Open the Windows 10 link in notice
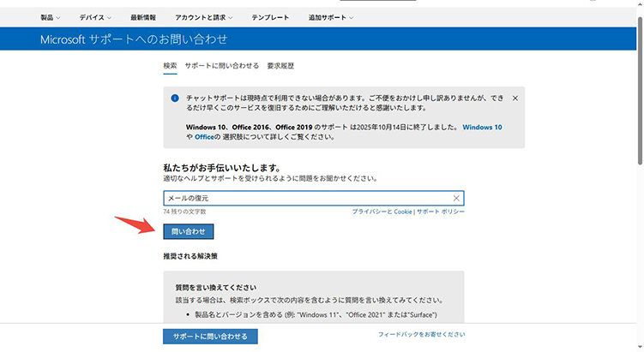 coord(482,127)
